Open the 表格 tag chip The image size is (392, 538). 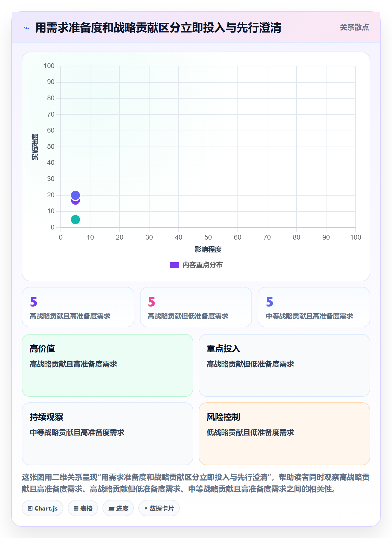coord(83,508)
